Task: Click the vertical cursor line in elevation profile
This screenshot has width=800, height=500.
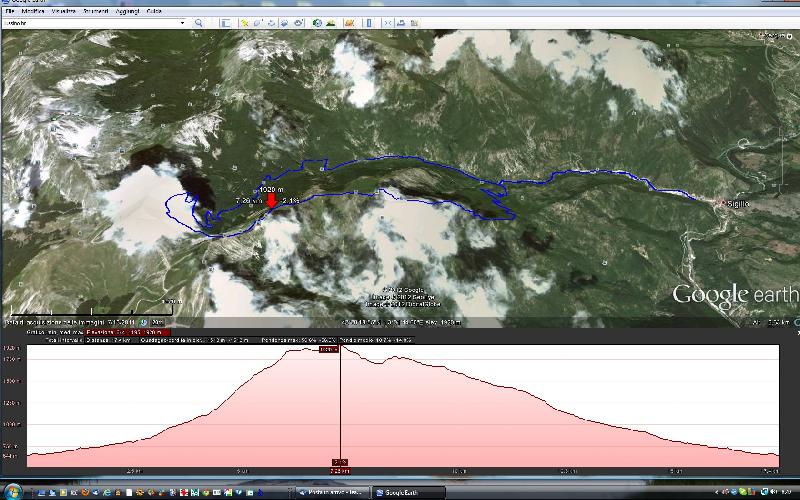Action: click(340, 406)
